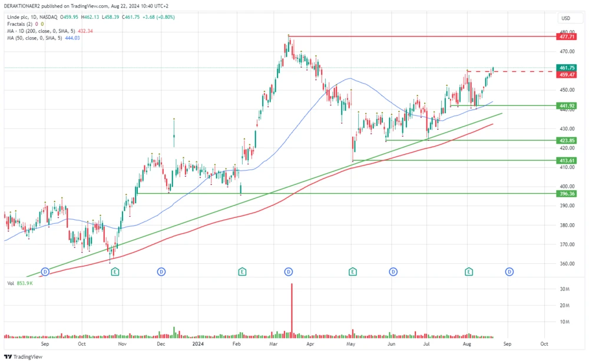Image resolution: width=589 pixels, height=364 pixels.
Task: Click the TradingView logo in the bottom-left corner
Action: [x=24, y=357]
